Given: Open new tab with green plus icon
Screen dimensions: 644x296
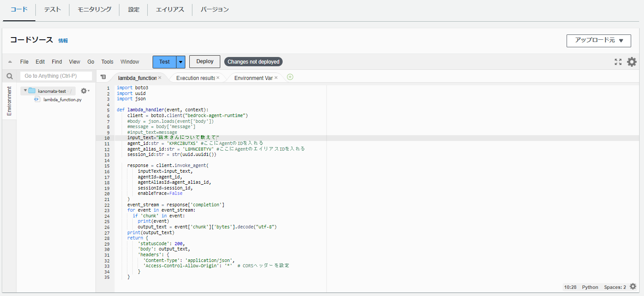Looking at the screenshot, I should [x=290, y=77].
